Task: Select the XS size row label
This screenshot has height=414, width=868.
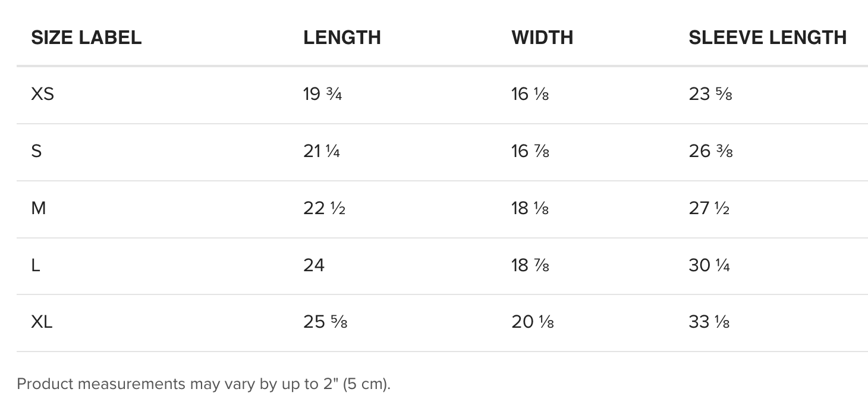Action: (42, 94)
